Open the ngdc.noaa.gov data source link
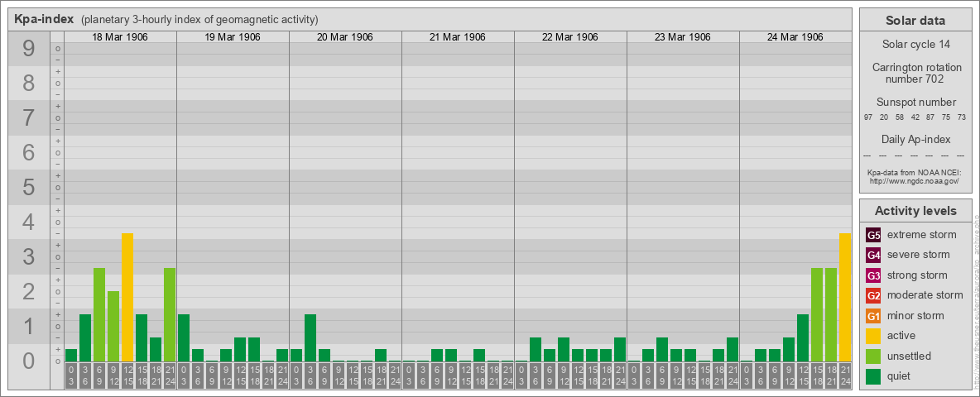 915,180
